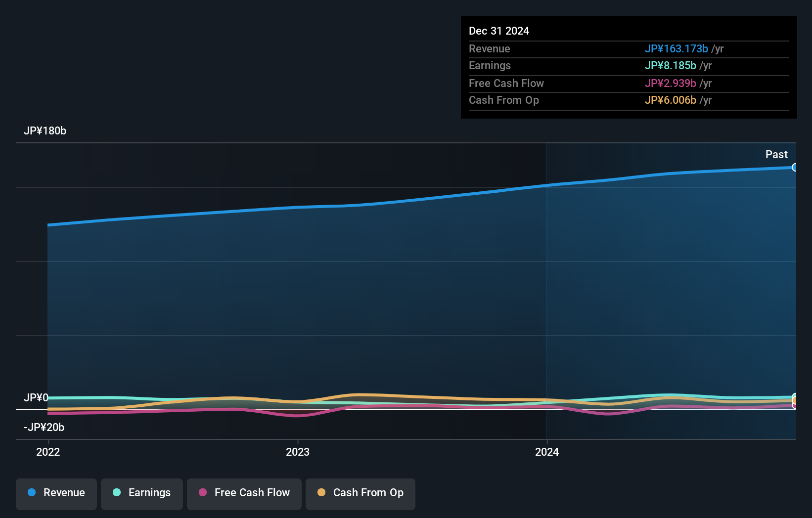Click the Earnings row label in tooltip
Screen dimensions: 812x518
(490, 65)
